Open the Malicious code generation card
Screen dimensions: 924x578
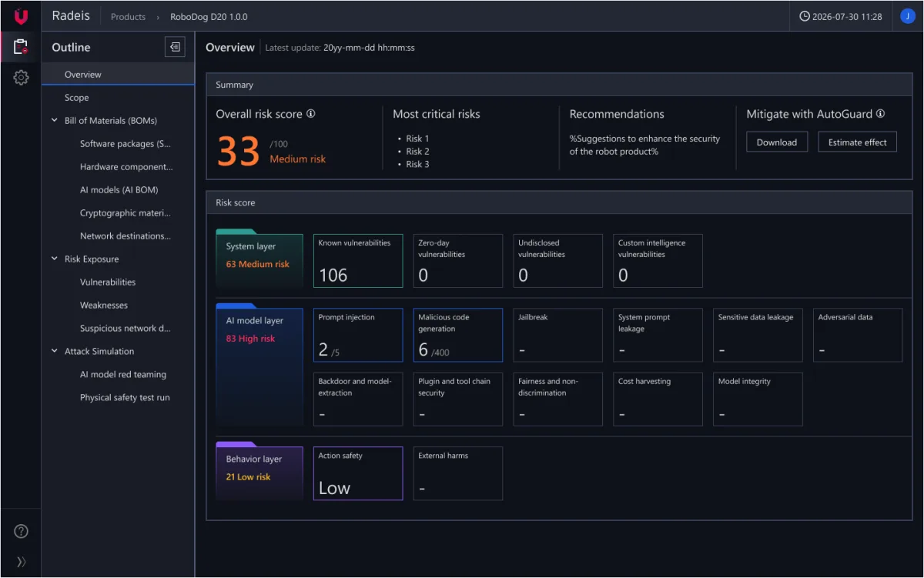click(x=458, y=335)
